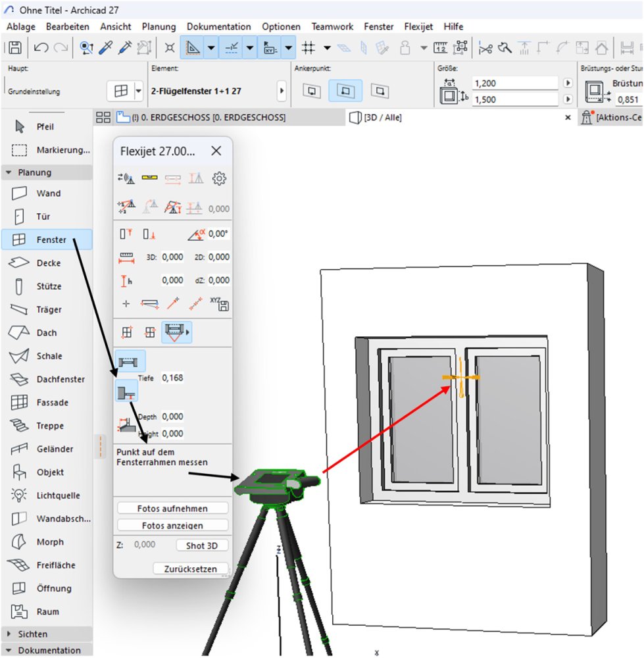Open the Ablage menu
Image resolution: width=644 pixels, height=658 pixels.
pyautogui.click(x=21, y=27)
